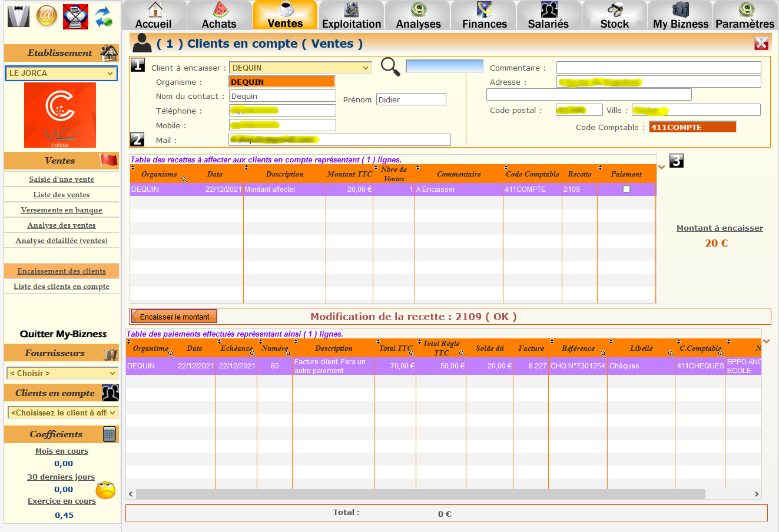This screenshot has height=532, width=779.
Task: Close the Clients en compte panel
Action: pos(761,43)
